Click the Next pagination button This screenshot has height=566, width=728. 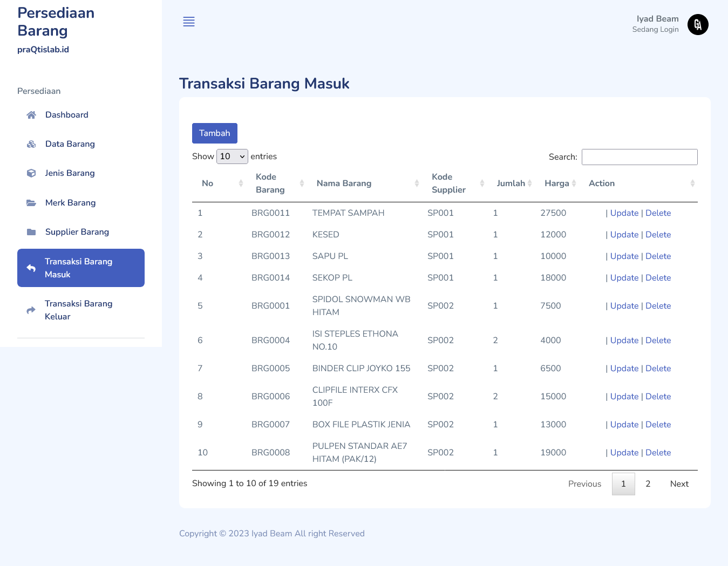click(x=679, y=484)
